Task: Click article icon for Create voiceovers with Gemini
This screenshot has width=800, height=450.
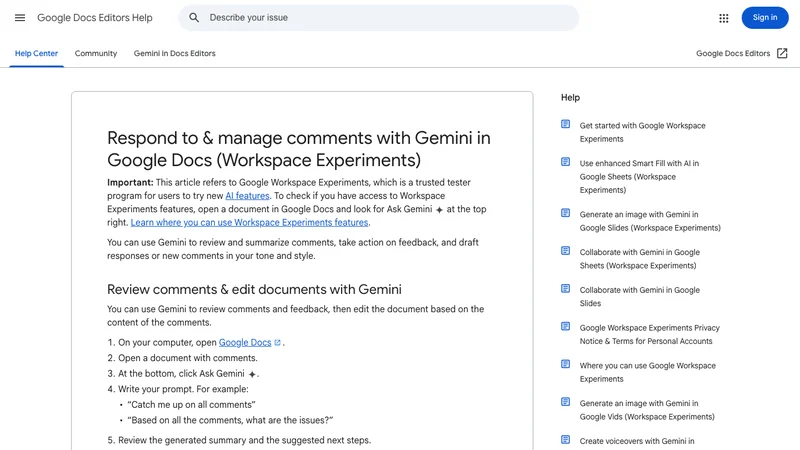Action: point(565,439)
